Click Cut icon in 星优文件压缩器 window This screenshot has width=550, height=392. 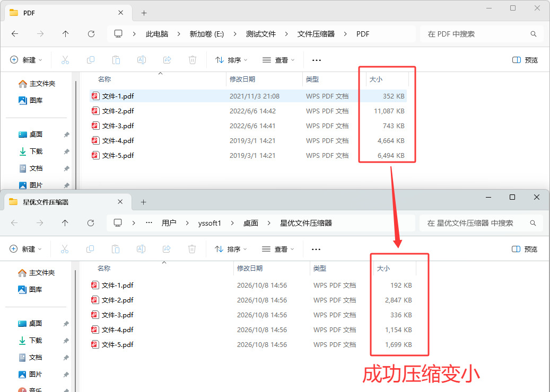(65, 249)
